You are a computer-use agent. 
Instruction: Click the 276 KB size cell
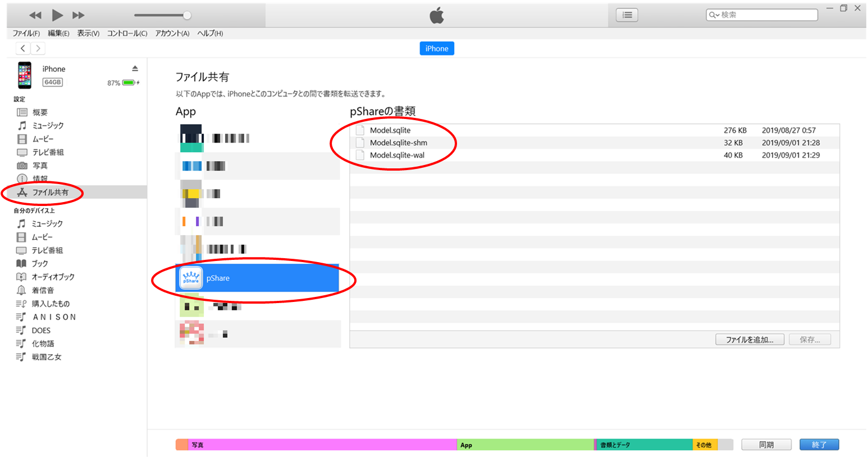[735, 130]
